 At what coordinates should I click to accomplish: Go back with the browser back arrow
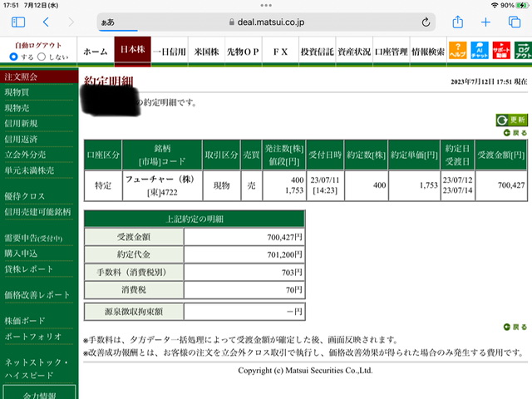click(46, 22)
